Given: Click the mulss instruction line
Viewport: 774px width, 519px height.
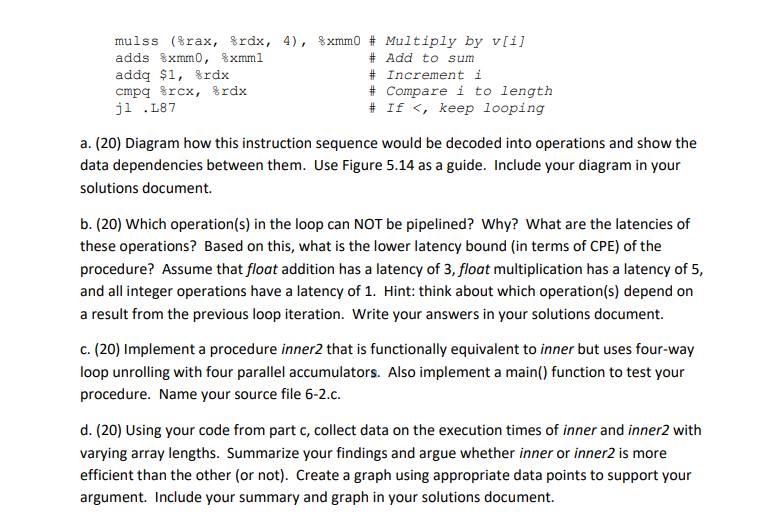Looking at the screenshot, I should click(238, 41).
